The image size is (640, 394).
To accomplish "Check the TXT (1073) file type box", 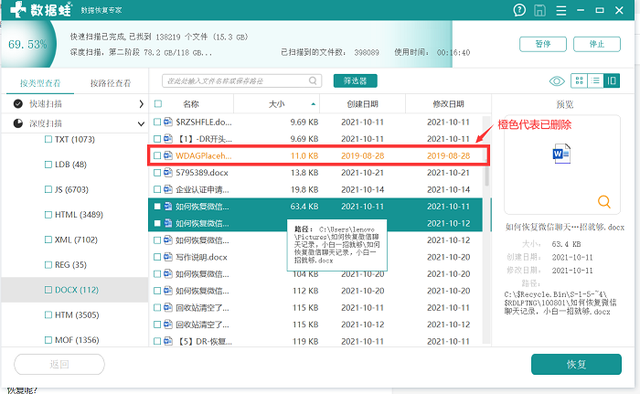I will pos(48,140).
